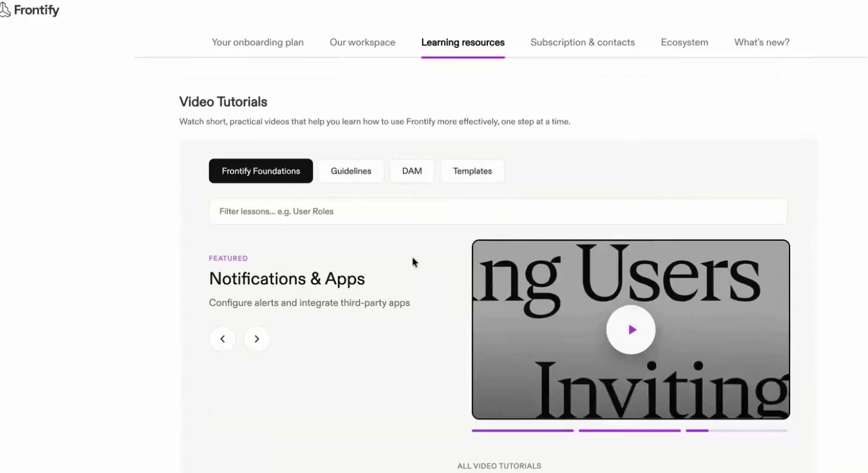The height and width of the screenshot is (473, 868).
Task: Click the second carousel progress bar
Action: 630,430
